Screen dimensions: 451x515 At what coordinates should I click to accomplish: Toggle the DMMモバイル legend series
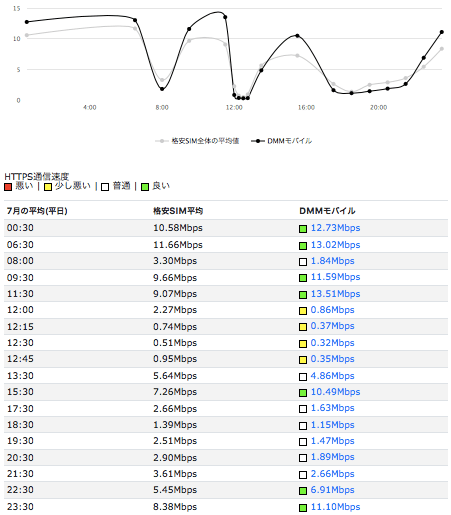coord(282,141)
